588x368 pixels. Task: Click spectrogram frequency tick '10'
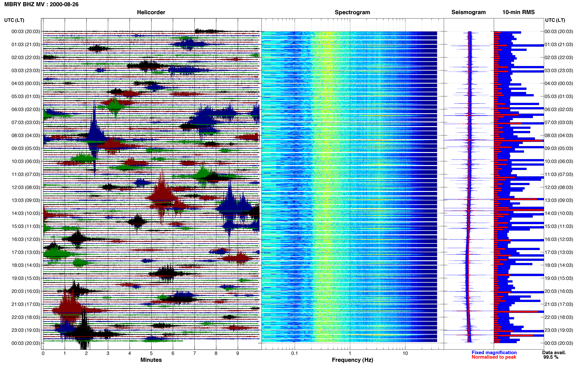coord(405,353)
